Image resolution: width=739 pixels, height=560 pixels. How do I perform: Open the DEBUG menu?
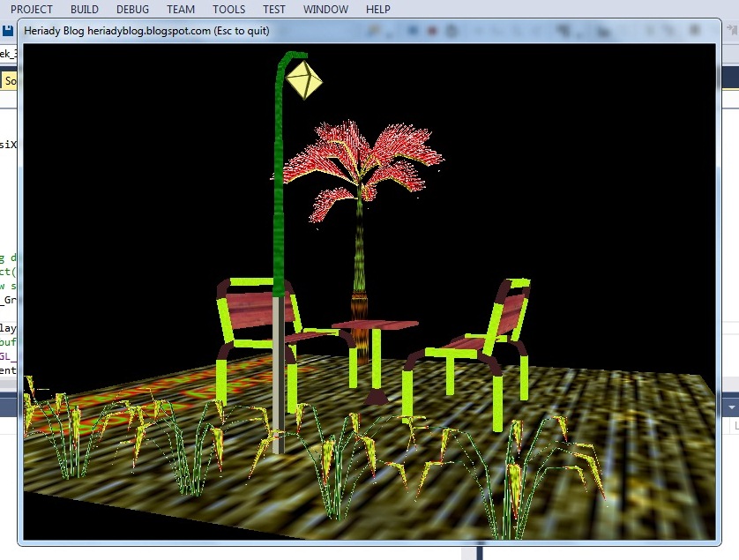pyautogui.click(x=133, y=10)
